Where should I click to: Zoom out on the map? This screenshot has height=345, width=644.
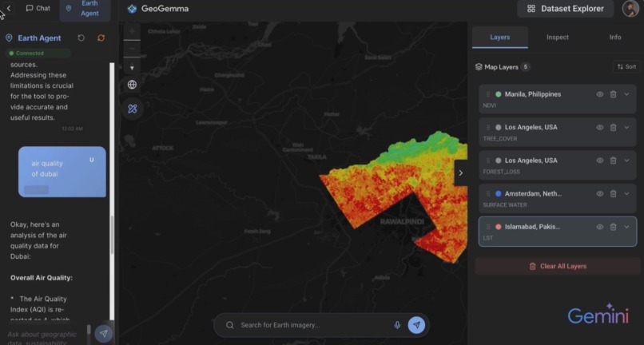pyautogui.click(x=132, y=49)
